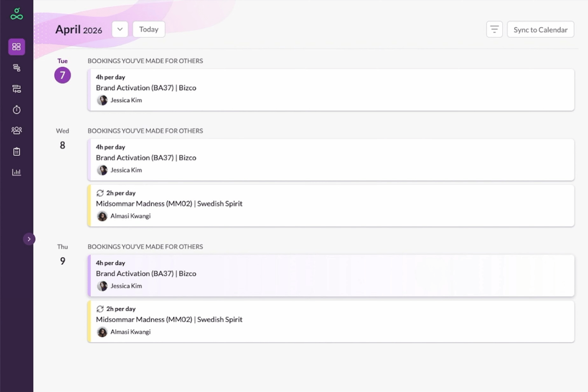Image resolution: width=588 pixels, height=392 pixels.
Task: Open Wednesday's Brand Activation (BA37) booking
Action: (x=331, y=160)
